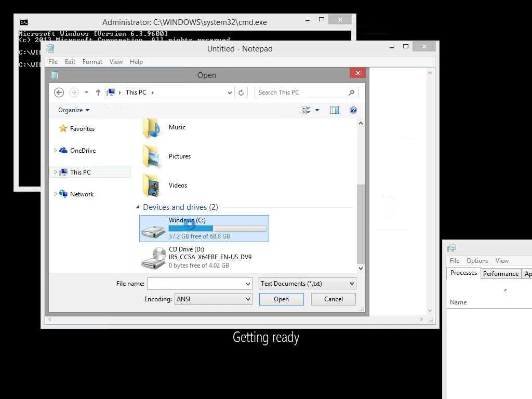Refresh the This PC location

pos(241,92)
